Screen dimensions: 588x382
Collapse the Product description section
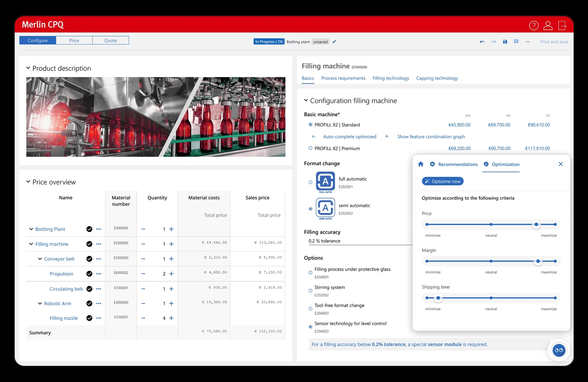point(28,68)
